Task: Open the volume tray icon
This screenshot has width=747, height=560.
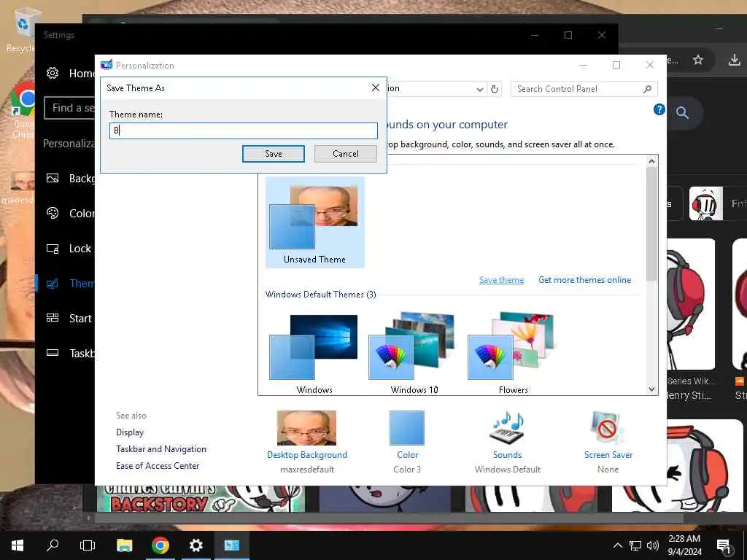Action: pyautogui.click(x=653, y=545)
